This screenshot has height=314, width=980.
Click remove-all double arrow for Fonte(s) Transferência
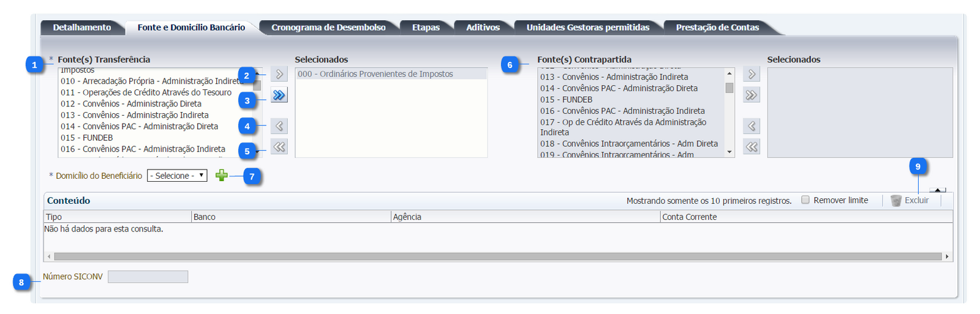[x=279, y=147]
